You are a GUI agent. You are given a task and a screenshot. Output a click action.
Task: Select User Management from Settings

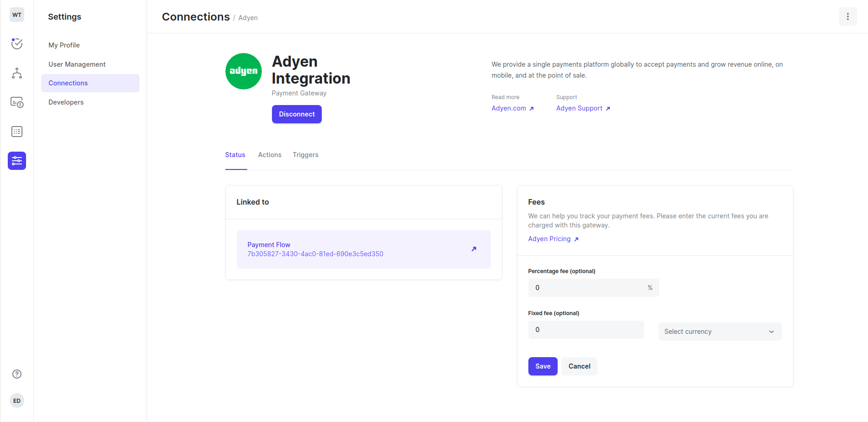77,64
